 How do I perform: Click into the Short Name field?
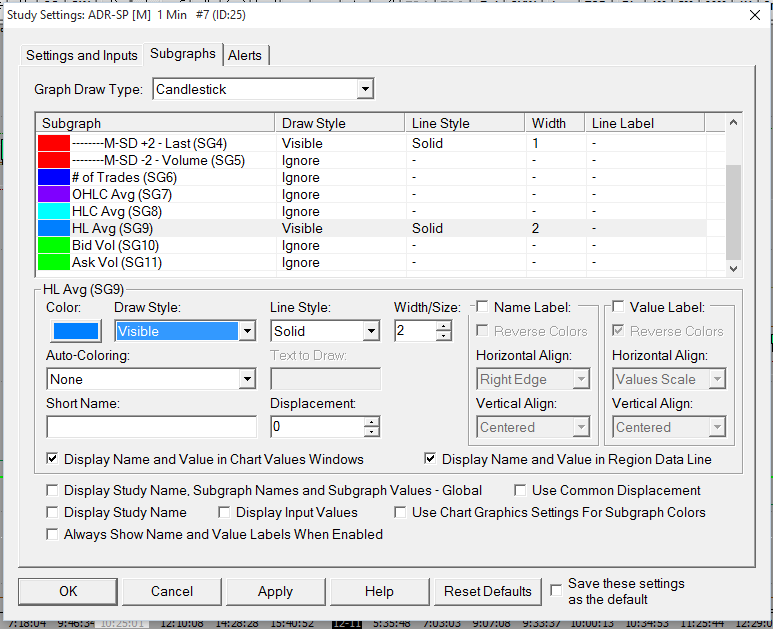point(151,427)
